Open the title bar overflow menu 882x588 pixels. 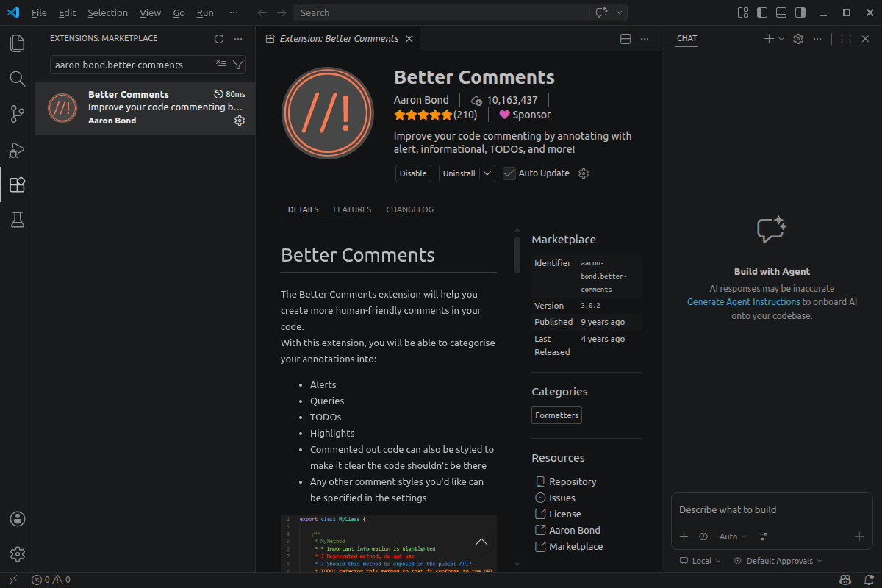click(x=234, y=12)
